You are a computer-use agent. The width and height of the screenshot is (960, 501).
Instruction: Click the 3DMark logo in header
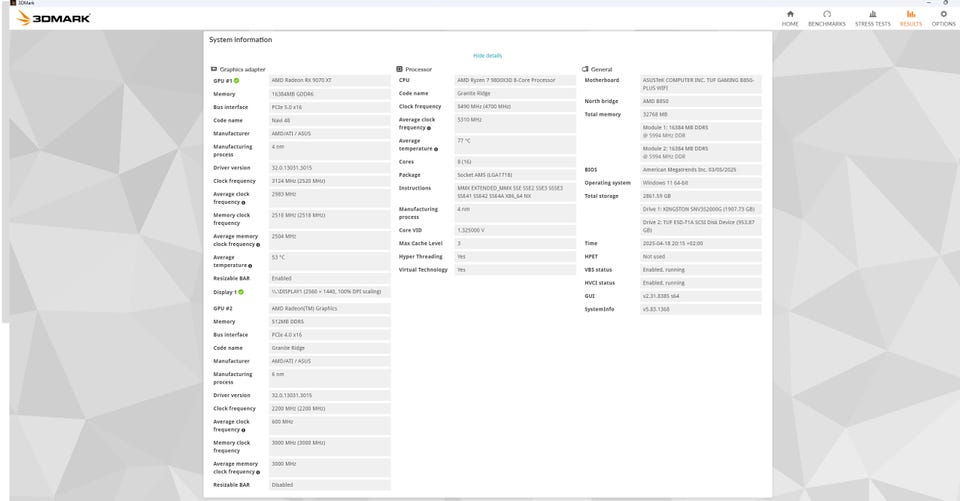54,18
